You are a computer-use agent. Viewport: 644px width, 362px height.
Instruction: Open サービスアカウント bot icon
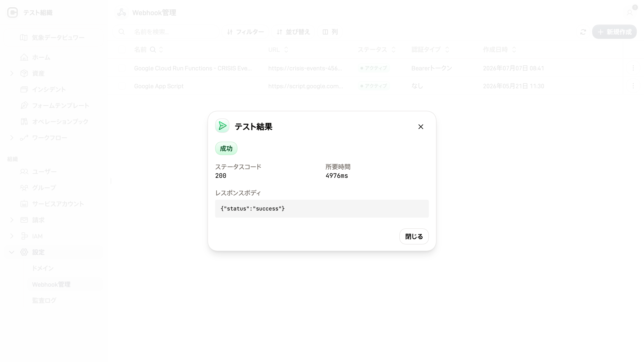[x=24, y=204]
